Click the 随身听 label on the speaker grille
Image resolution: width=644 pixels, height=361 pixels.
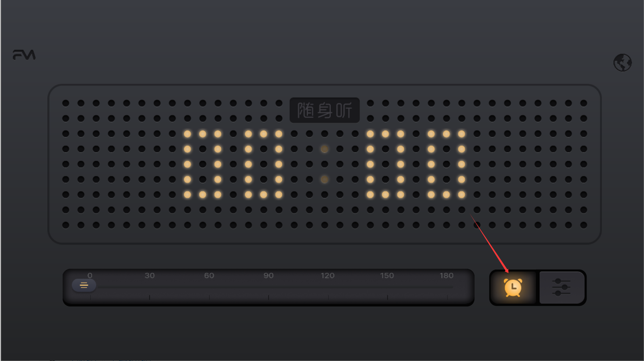[324, 110]
